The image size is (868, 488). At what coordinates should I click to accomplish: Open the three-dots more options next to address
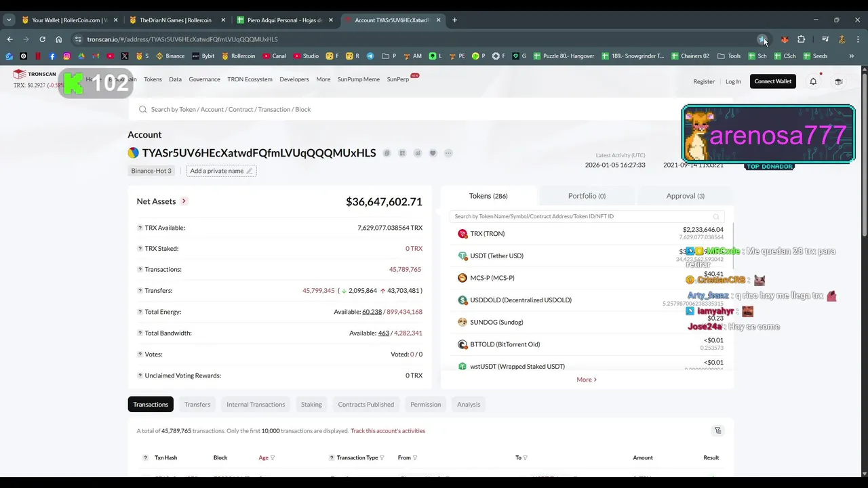(x=448, y=153)
